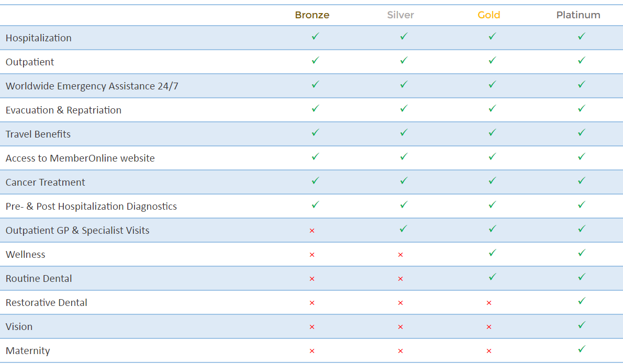Image resolution: width=623 pixels, height=364 pixels.
Task: Select the Platinum checkmark for Routine Dental
Action: (x=582, y=277)
